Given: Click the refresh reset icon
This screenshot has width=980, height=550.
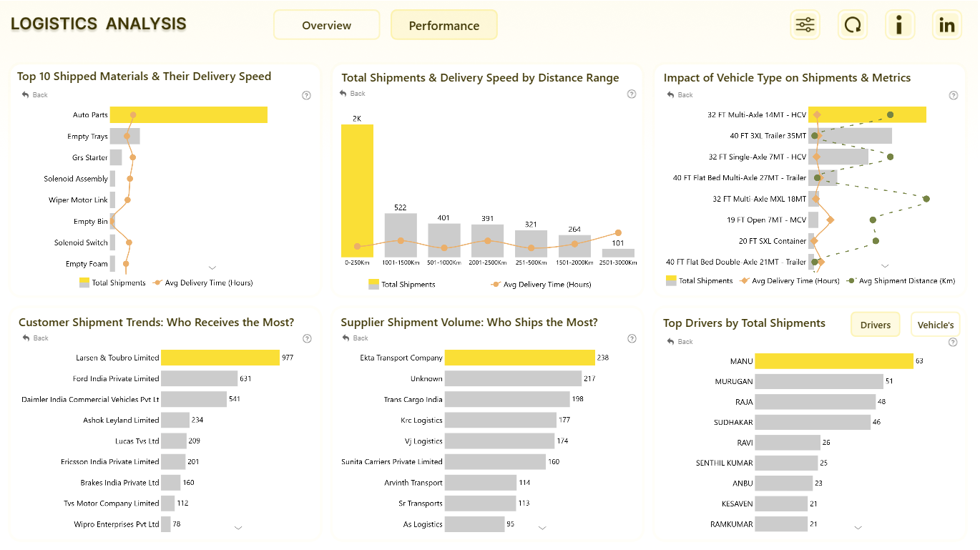Looking at the screenshot, I should [x=852, y=25].
